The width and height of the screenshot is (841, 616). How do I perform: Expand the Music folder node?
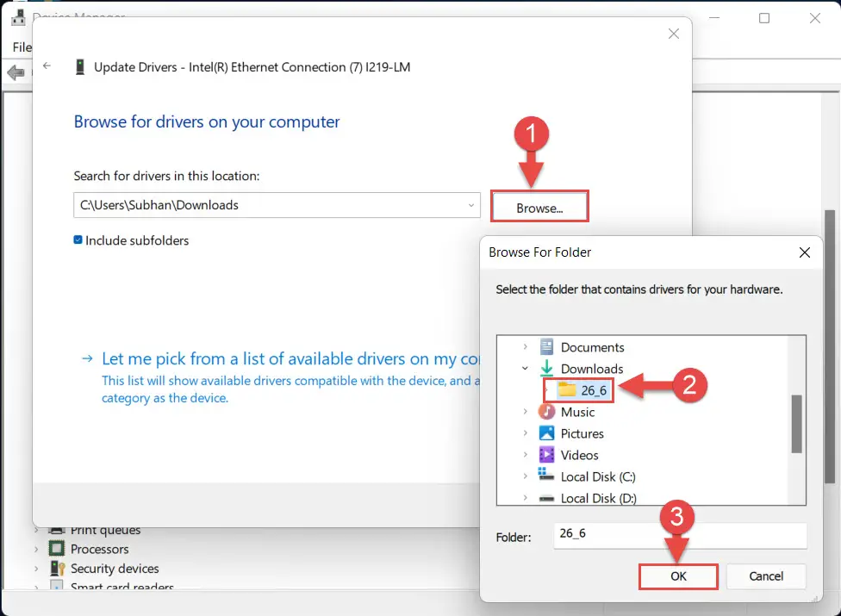[525, 412]
